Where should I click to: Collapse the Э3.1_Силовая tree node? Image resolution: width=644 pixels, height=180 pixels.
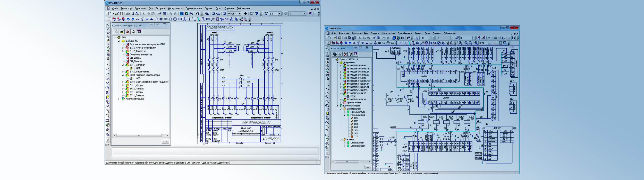tap(123, 65)
